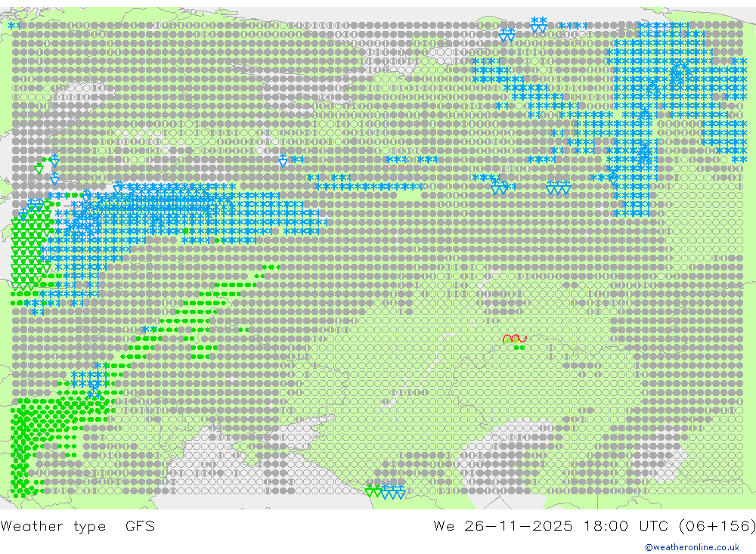
Task: Click the 'Weather type GFS' caption text
Action: (x=78, y=525)
